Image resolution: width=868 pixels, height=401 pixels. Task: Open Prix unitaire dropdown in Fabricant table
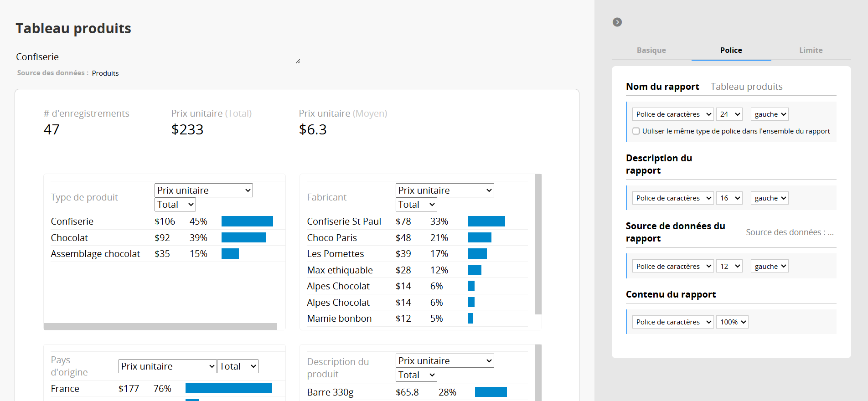(x=445, y=190)
